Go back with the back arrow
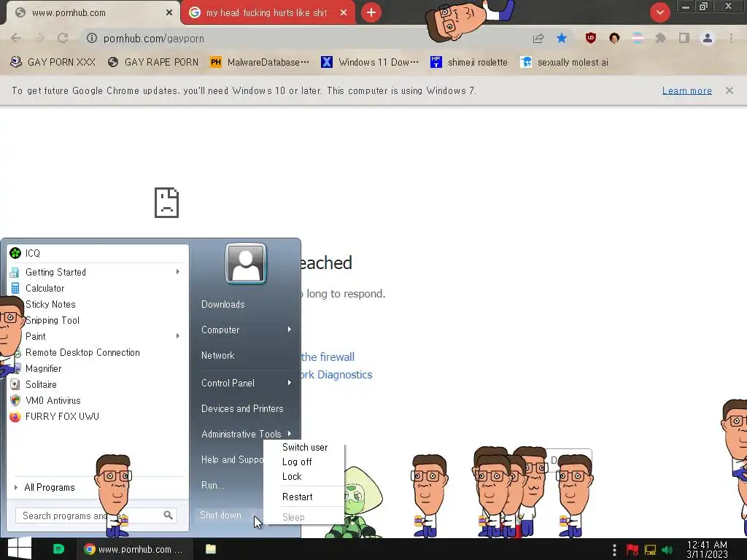The width and height of the screenshot is (747, 560). (x=16, y=38)
